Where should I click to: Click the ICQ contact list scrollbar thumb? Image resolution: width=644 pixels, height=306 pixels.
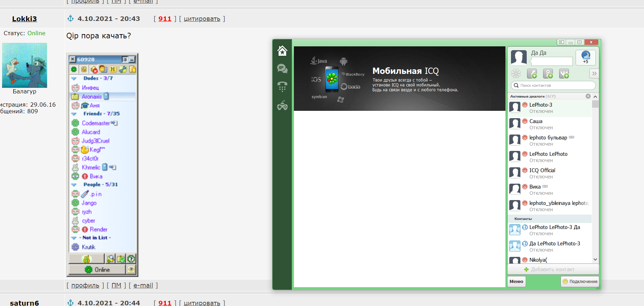pyautogui.click(x=595, y=104)
